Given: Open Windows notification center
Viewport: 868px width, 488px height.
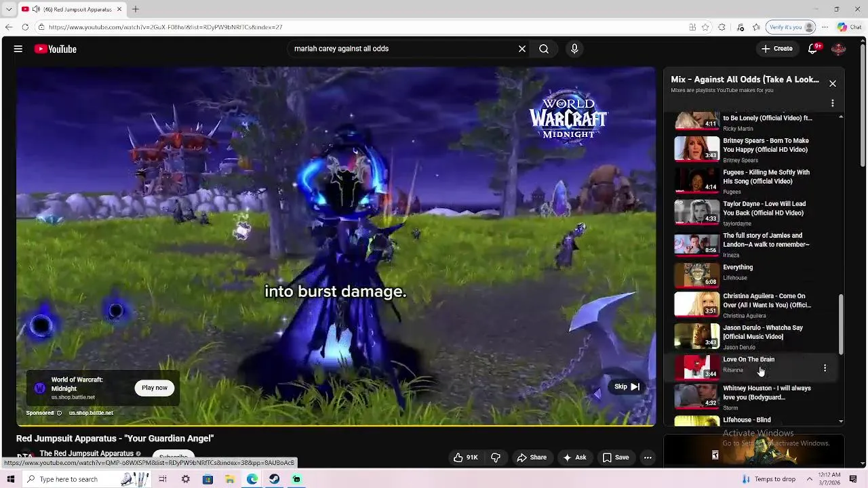Looking at the screenshot, I should (854, 479).
